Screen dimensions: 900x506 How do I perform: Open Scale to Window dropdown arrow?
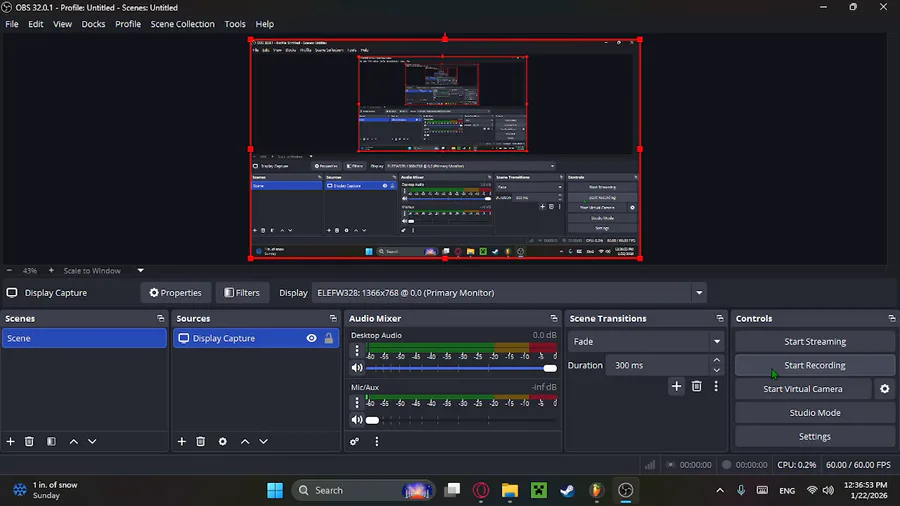click(x=141, y=270)
